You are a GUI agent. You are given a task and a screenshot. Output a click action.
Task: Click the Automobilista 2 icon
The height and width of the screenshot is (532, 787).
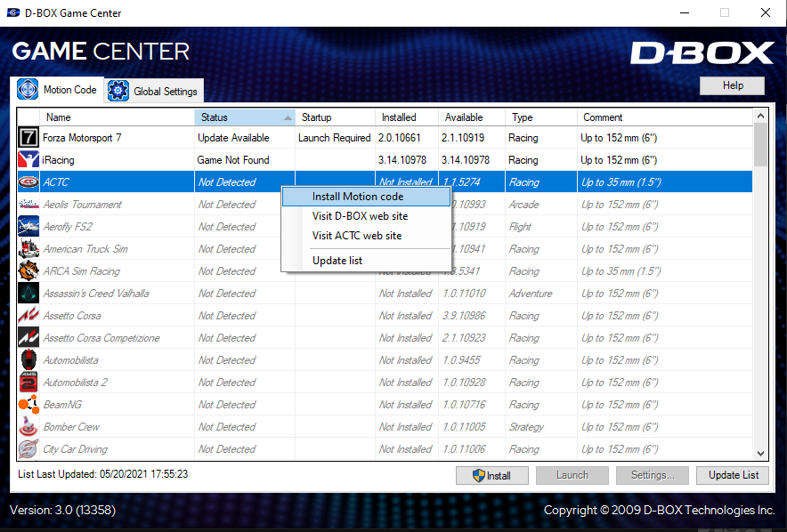click(28, 382)
